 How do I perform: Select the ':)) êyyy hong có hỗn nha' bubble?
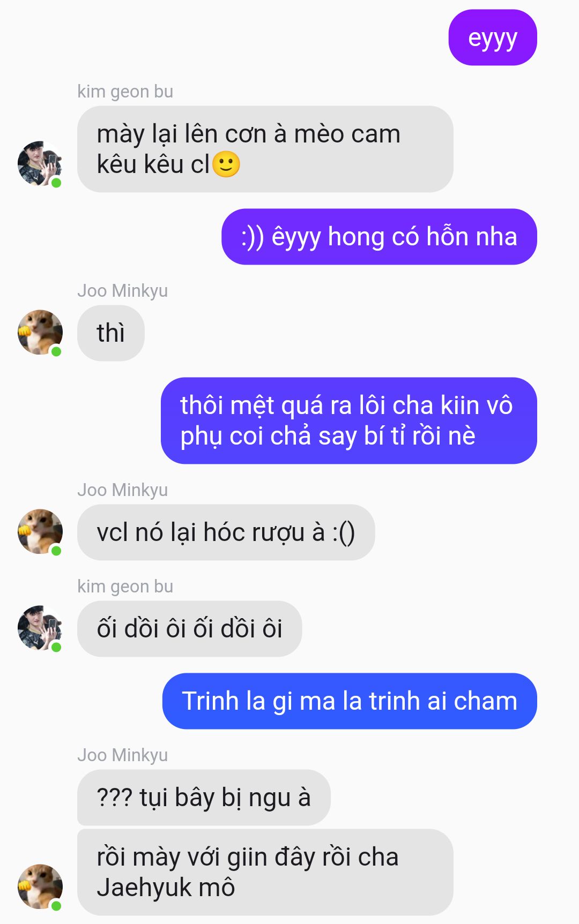coord(379,237)
